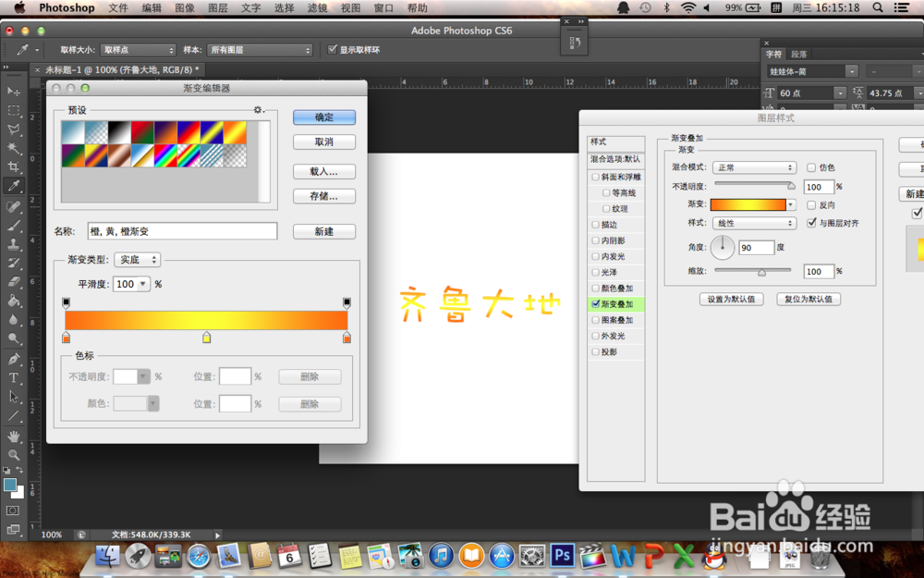Select the Healing Brush tool
The width and height of the screenshot is (924, 578).
coord(13,206)
